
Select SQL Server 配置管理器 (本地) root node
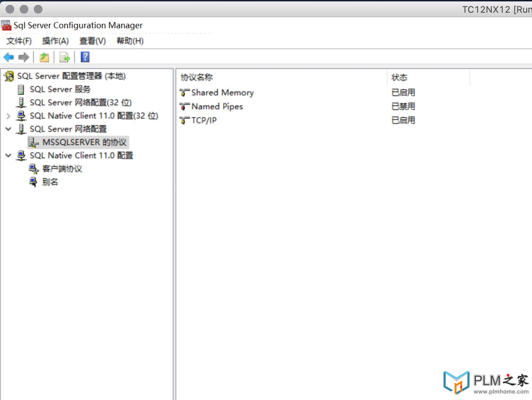coord(71,76)
